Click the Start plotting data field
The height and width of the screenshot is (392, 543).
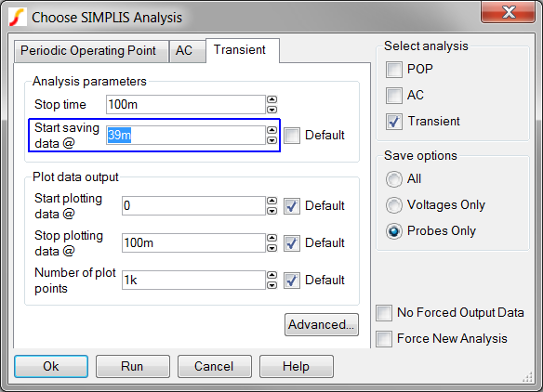[193, 206]
